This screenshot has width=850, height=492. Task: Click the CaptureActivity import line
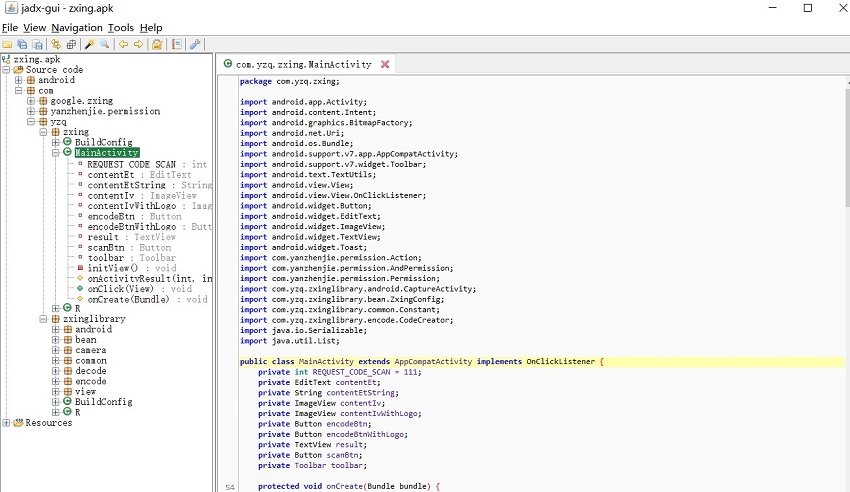358,289
